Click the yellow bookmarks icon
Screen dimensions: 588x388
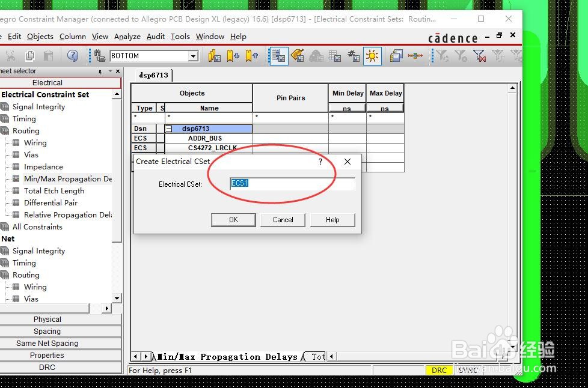(214, 56)
